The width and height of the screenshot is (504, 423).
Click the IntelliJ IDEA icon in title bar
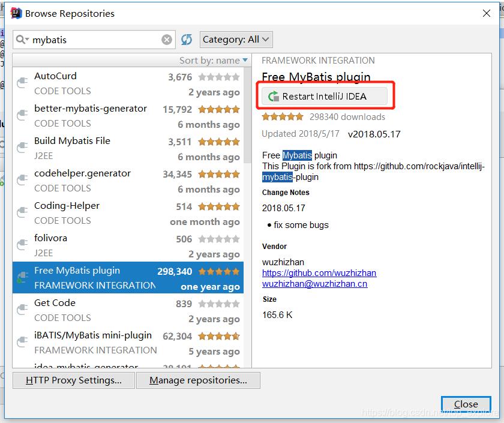[x=16, y=13]
